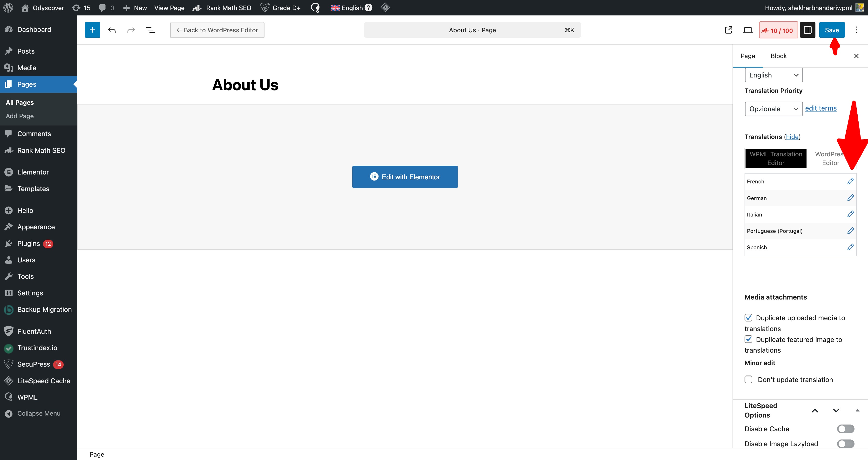Open Backup Migration in sidebar
The height and width of the screenshot is (460, 868).
38,309
